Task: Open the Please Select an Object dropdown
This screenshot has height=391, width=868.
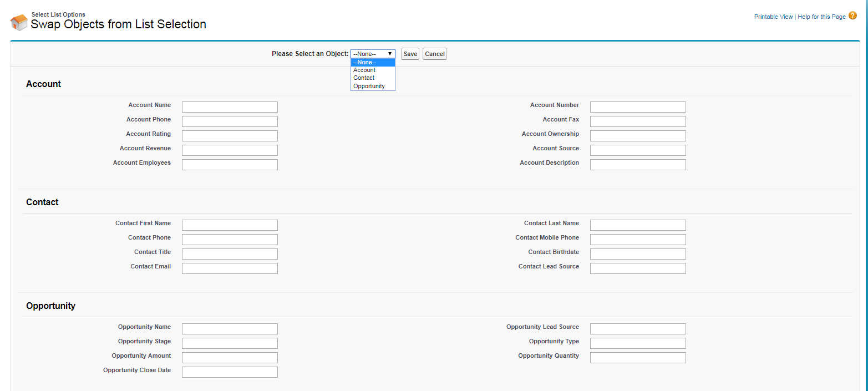Action: (373, 54)
